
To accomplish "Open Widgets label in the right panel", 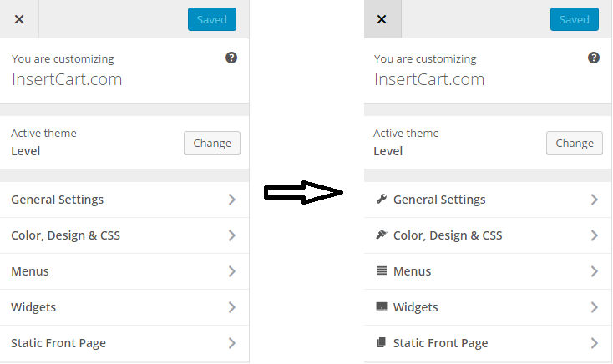I will [x=415, y=307].
